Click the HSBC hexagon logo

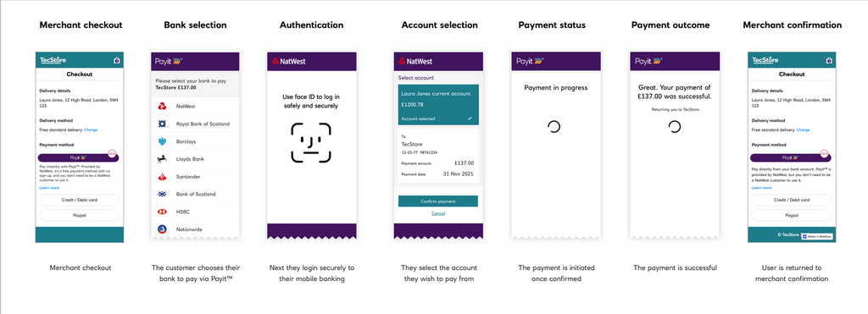pos(162,212)
